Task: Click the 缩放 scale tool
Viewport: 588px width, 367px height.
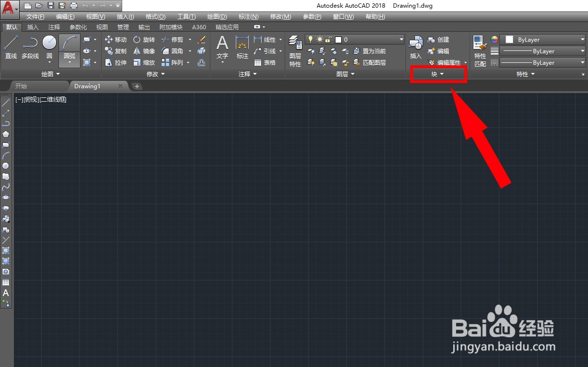Action: [144, 63]
